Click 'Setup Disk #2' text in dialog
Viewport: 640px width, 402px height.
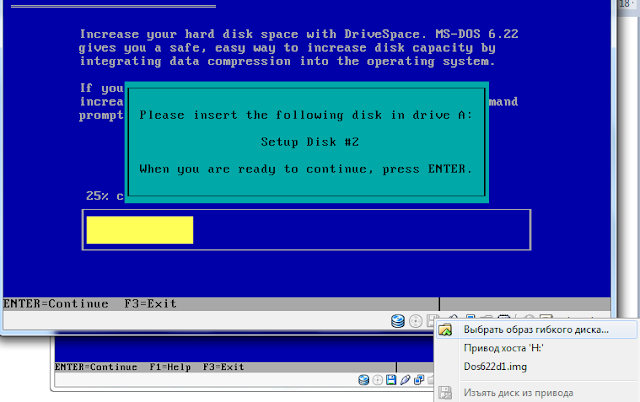[x=310, y=142]
